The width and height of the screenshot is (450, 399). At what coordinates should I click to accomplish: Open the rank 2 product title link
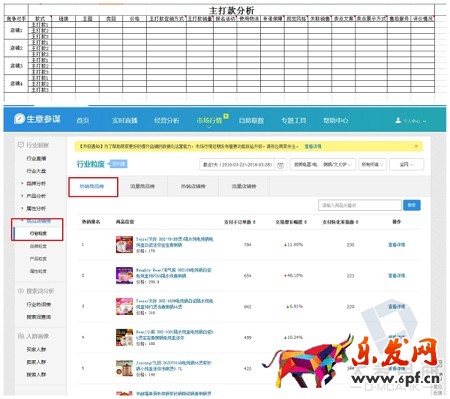174,273
